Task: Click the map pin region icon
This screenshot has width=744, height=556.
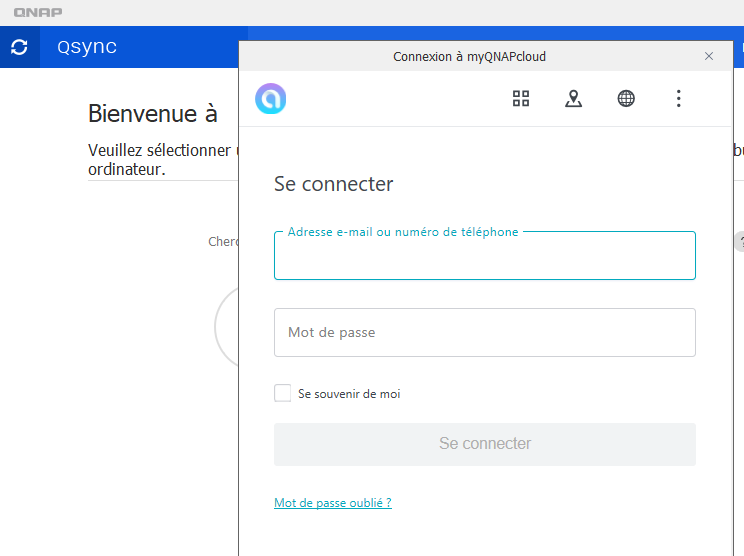Action: pos(573,98)
